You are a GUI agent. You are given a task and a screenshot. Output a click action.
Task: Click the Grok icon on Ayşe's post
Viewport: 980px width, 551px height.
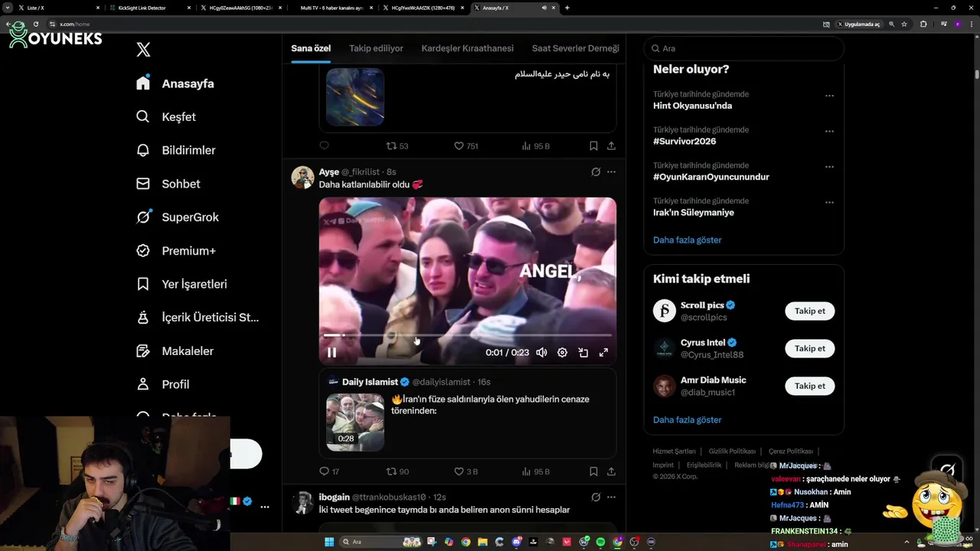coord(596,172)
